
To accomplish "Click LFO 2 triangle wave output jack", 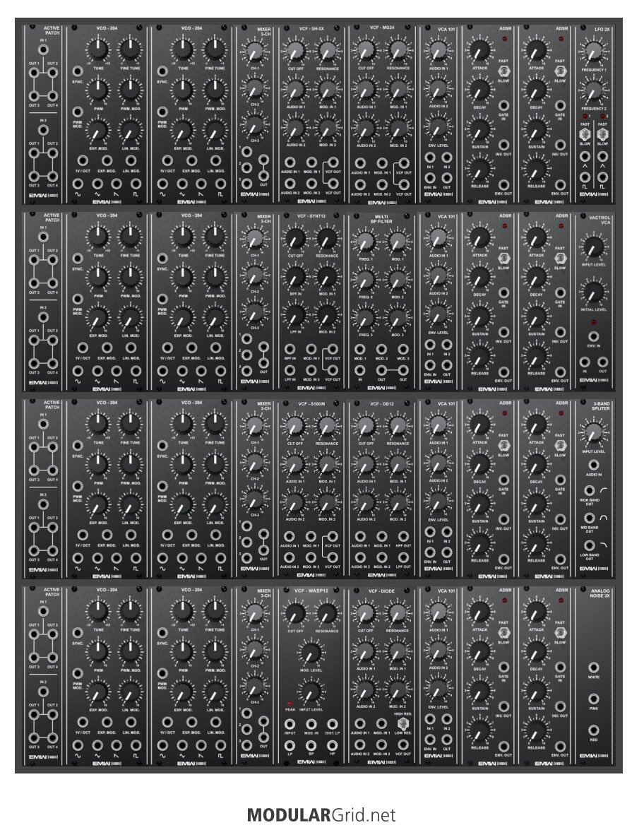I will pos(603,157).
